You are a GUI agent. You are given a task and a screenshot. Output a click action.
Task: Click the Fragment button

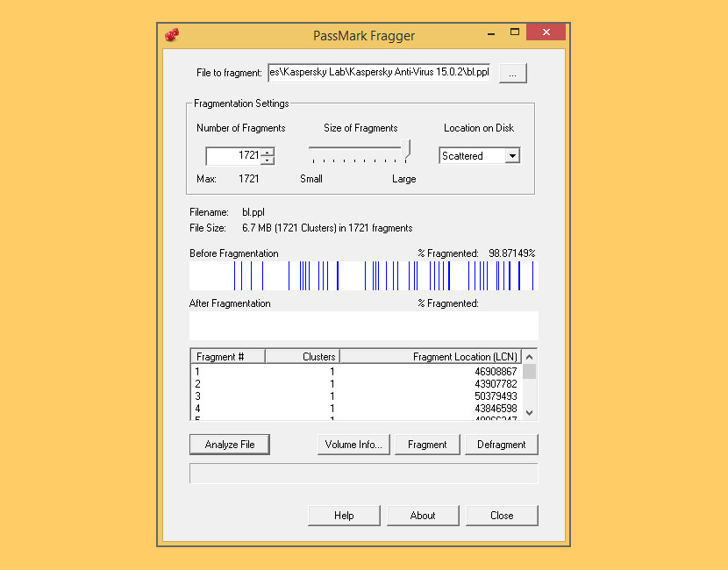[x=427, y=445]
